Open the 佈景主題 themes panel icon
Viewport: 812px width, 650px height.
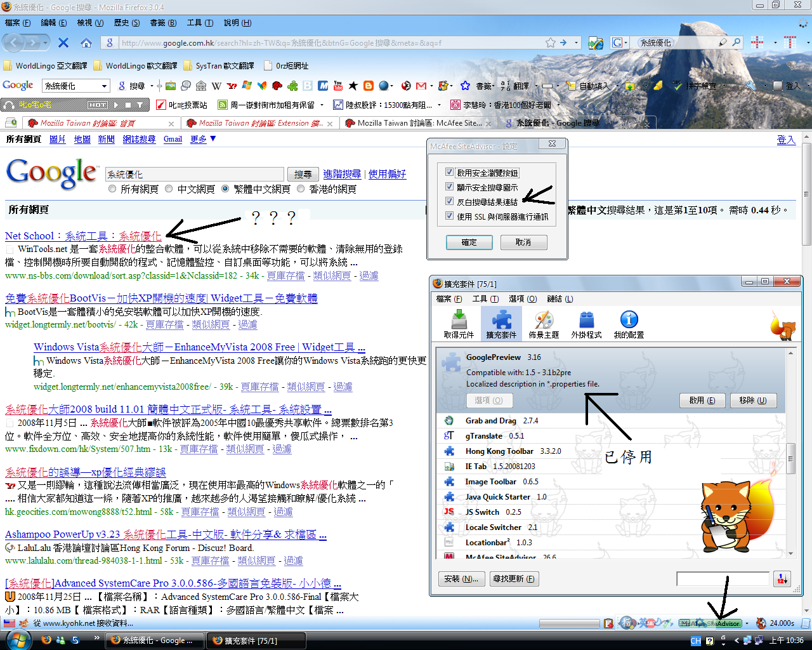544,324
